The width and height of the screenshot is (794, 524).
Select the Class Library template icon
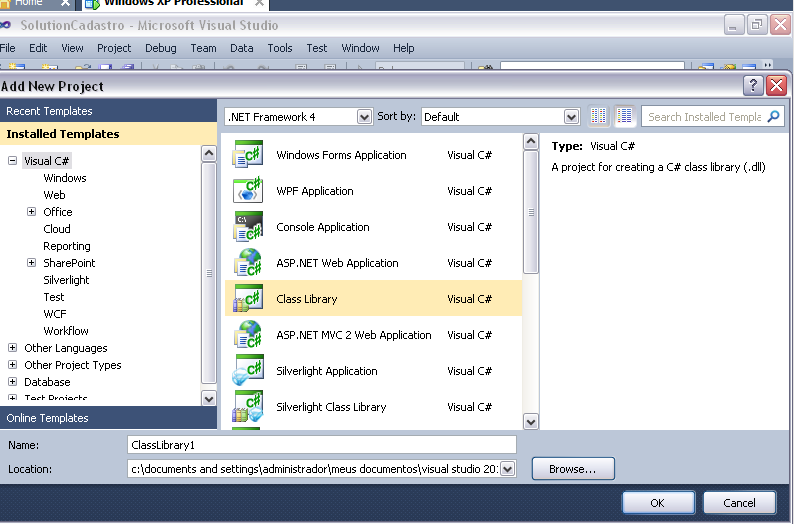[248, 298]
